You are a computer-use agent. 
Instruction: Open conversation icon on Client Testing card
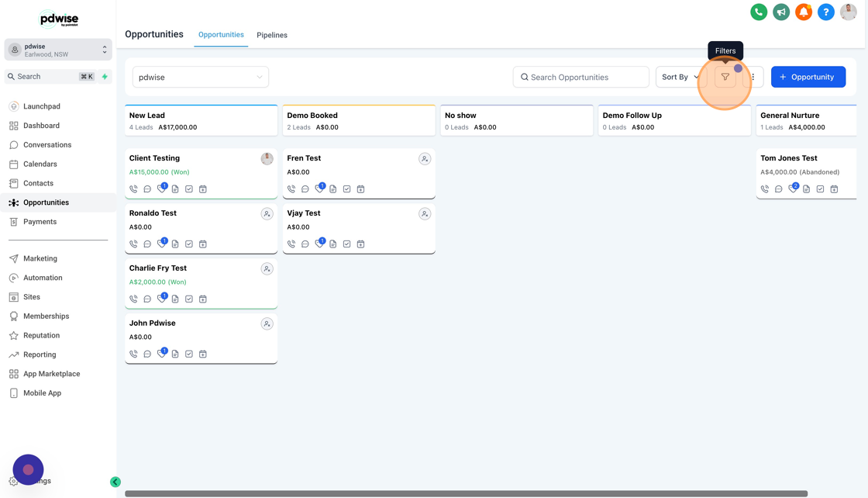point(147,189)
